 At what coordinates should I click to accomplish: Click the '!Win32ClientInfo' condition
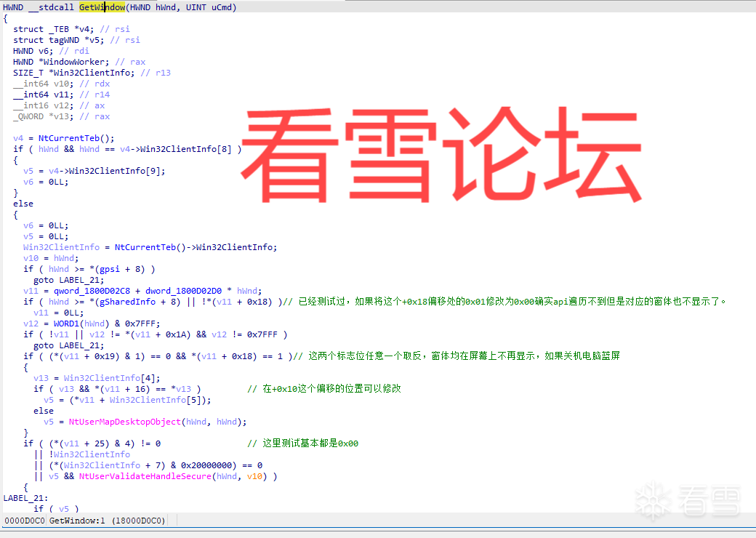pyautogui.click(x=89, y=454)
